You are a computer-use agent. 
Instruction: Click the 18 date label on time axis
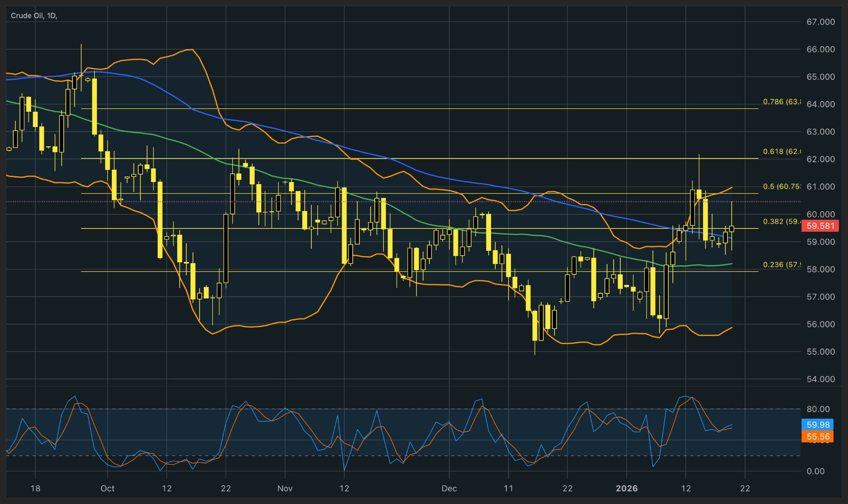[36, 488]
